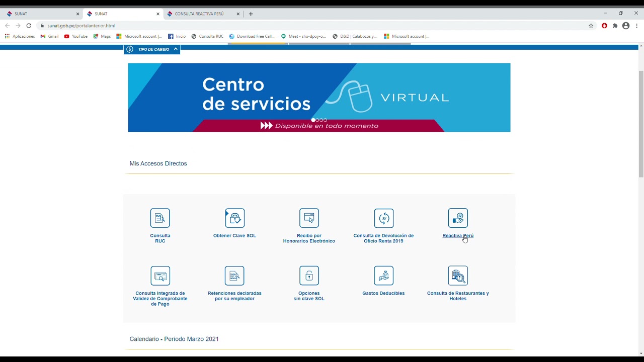Image resolution: width=644 pixels, height=362 pixels.
Task: Bookmark this page with the star
Action: tap(591, 26)
